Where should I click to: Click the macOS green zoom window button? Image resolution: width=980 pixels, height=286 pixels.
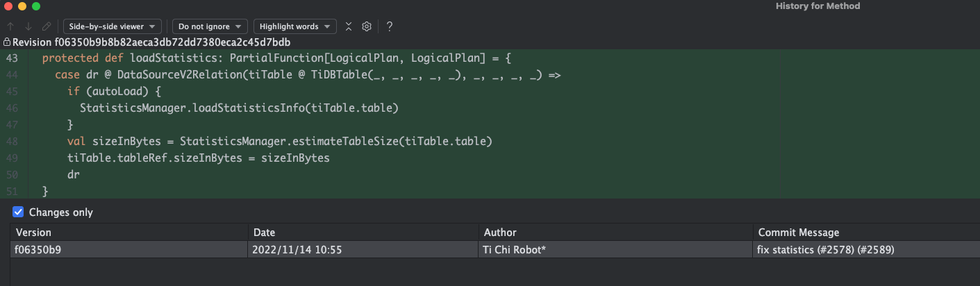coord(36,6)
